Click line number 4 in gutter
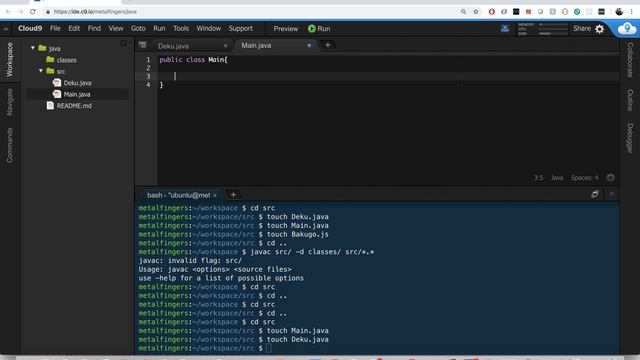The image size is (640, 360). 148,85
